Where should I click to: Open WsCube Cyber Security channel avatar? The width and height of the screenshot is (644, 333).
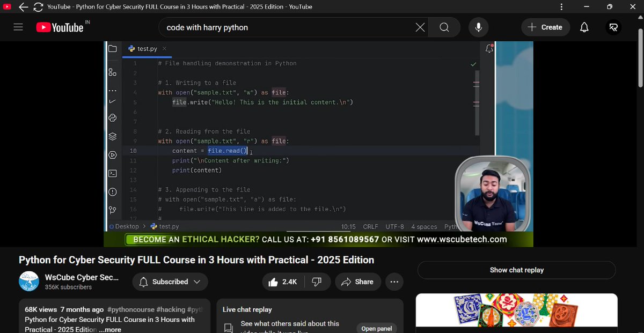(x=29, y=282)
